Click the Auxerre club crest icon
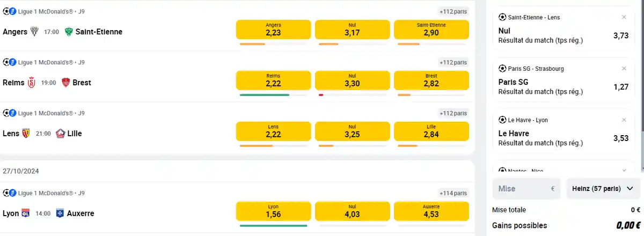Image resolution: width=644 pixels, height=236 pixels. pos(60,213)
